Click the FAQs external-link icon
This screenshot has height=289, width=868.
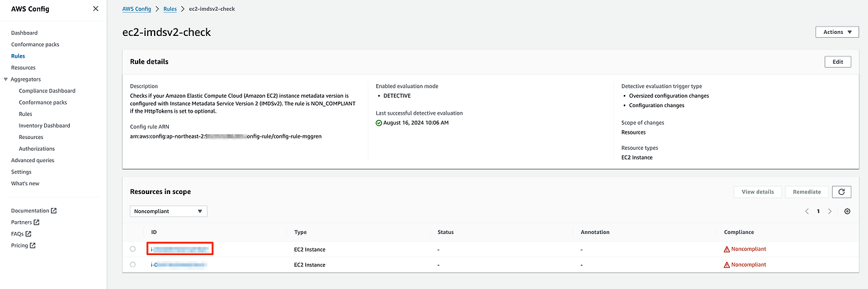tap(28, 234)
